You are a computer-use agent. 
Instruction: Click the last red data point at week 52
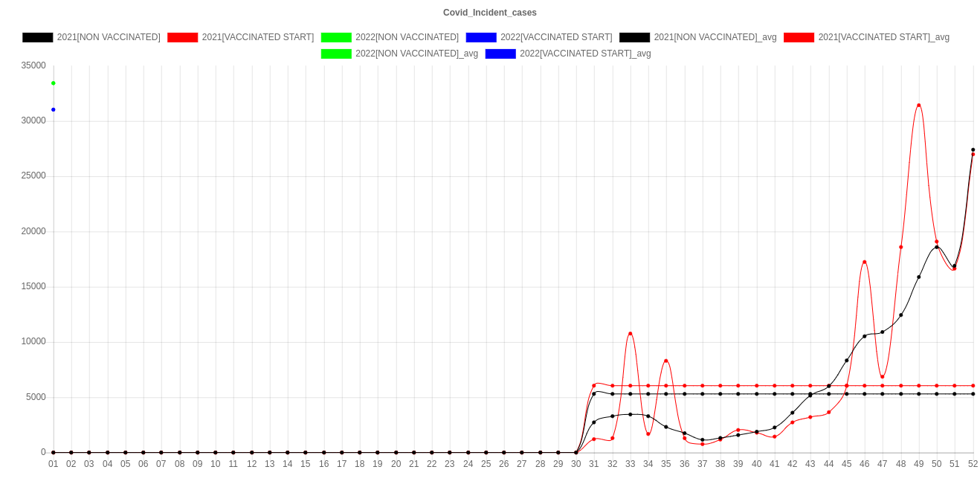point(973,155)
